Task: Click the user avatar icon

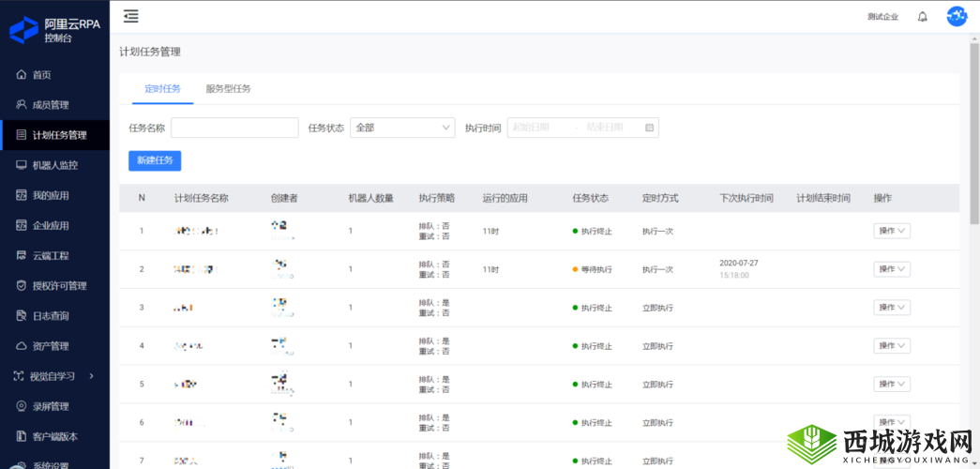Action: click(x=956, y=16)
